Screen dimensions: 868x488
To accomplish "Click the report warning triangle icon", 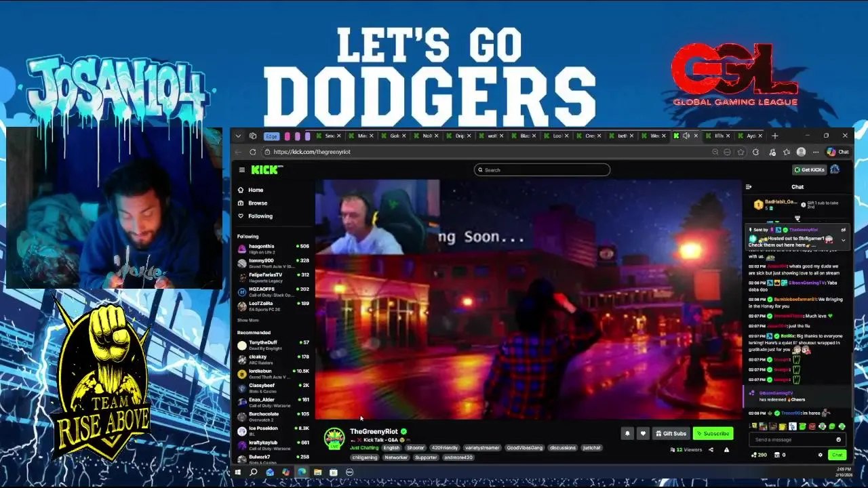I will pos(726,449).
